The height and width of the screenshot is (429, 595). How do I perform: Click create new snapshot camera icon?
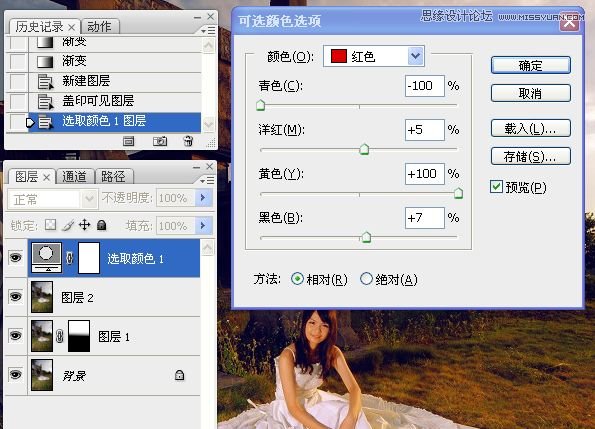[160, 141]
